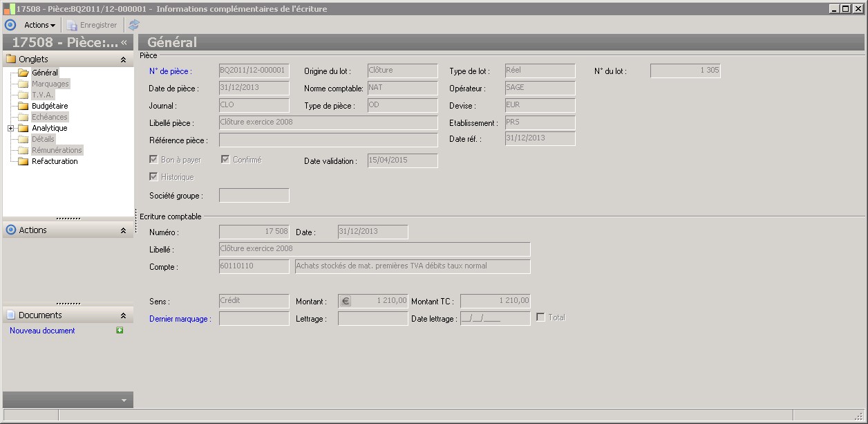Click the Budgétaire folder icon
The height and width of the screenshot is (424, 868).
[23, 106]
